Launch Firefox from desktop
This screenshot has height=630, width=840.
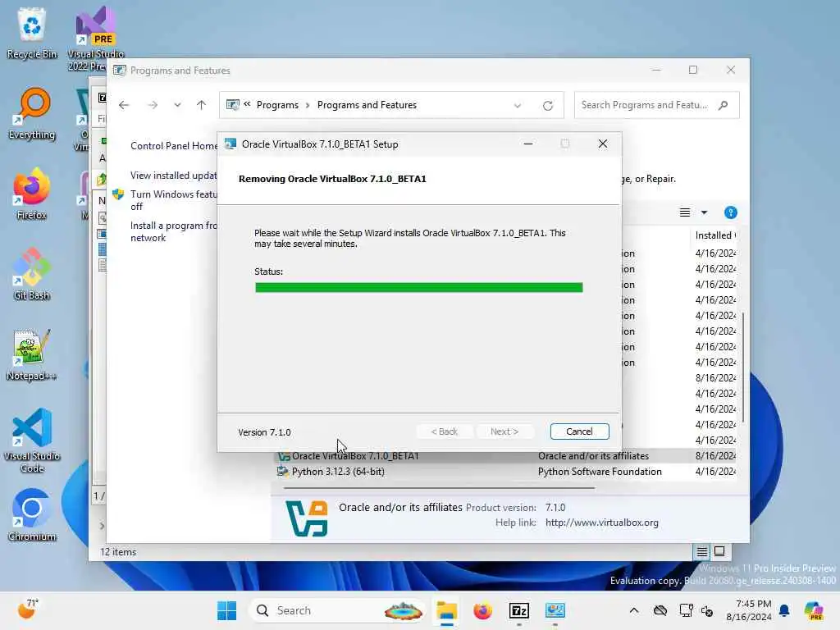[x=32, y=194]
